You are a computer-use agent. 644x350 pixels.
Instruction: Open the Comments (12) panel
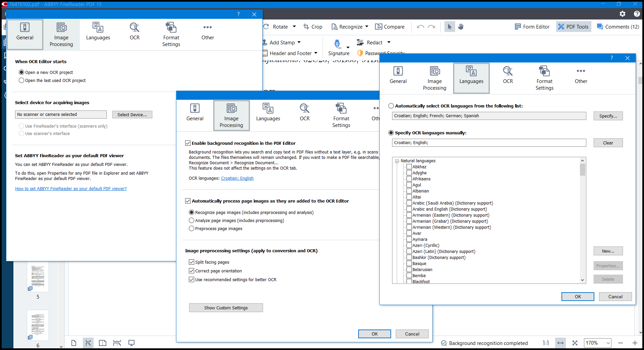618,27
